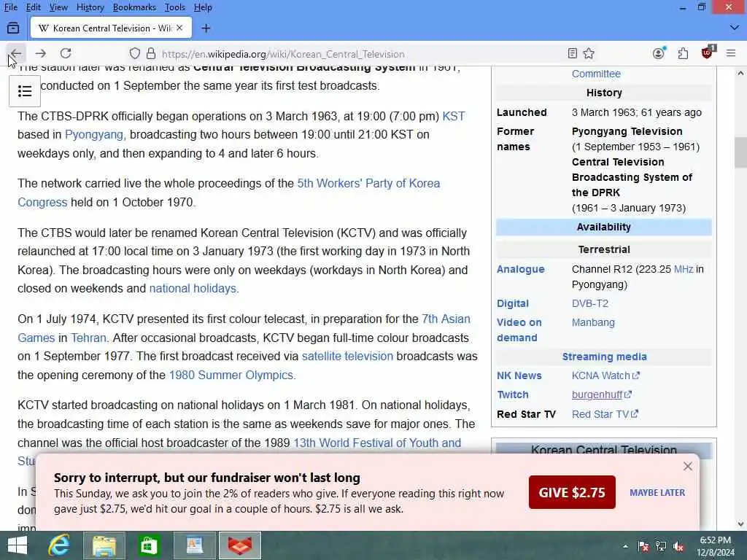Select the Korean Central Television browser tab
747x560 pixels.
[111, 28]
